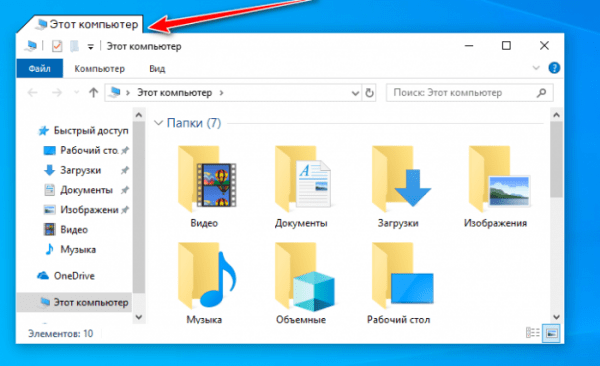The image size is (600, 366).
Task: Open the Рабочий стол folder icon
Action: click(403, 276)
